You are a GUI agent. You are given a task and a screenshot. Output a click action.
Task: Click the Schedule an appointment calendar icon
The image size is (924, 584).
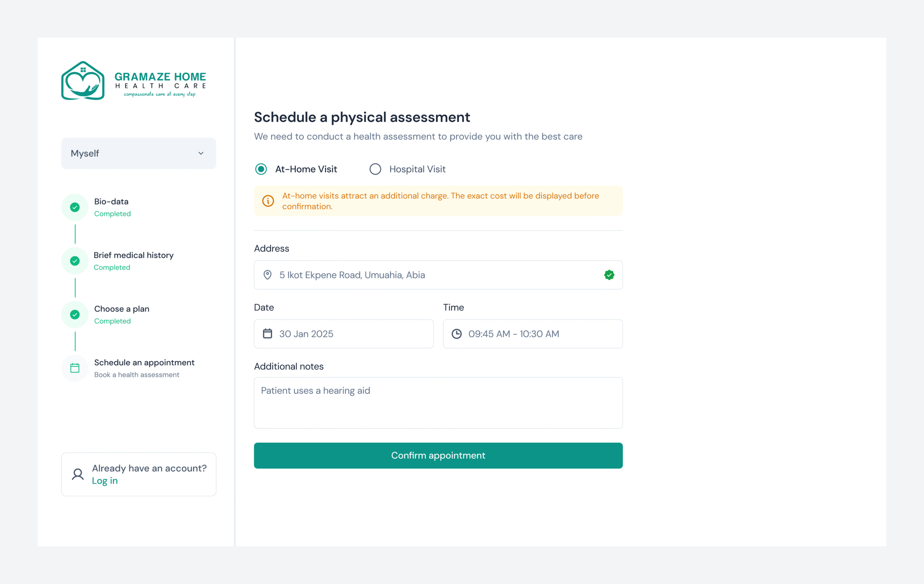coord(75,368)
